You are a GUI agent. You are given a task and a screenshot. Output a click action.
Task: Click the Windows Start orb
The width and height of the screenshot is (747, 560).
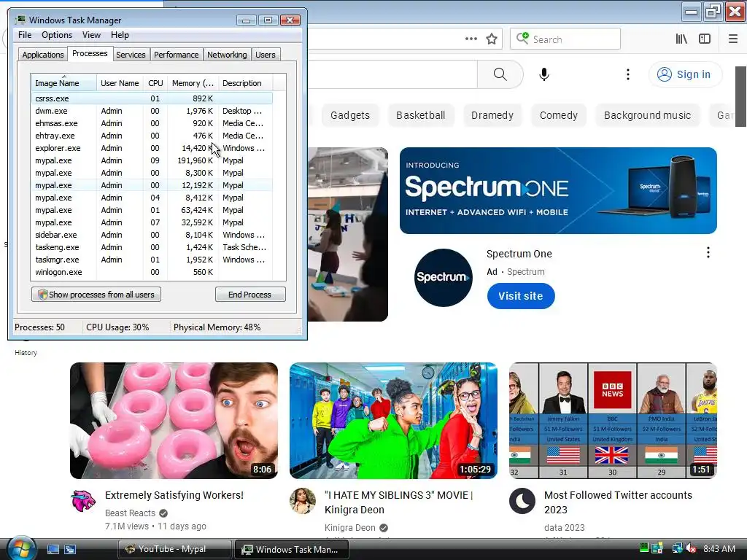click(21, 548)
